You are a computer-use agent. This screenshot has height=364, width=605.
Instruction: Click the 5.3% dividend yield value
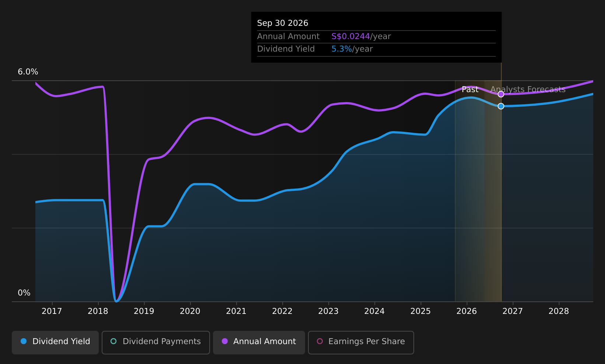coord(342,49)
